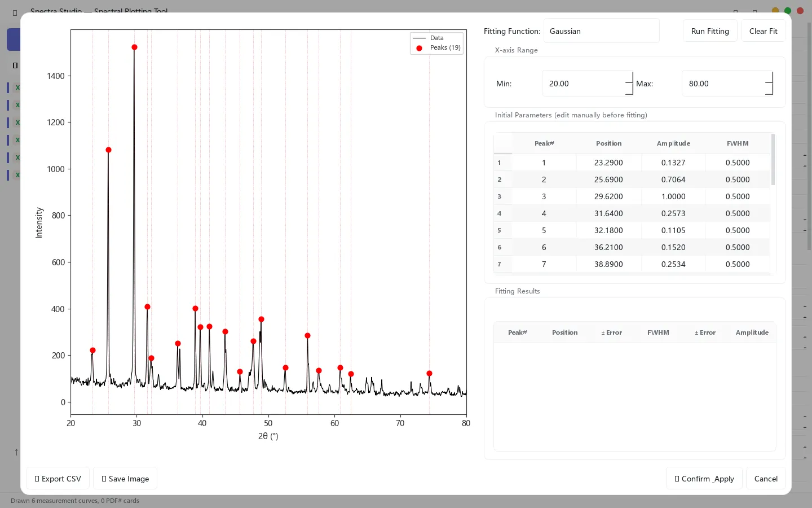This screenshot has height=508, width=812.
Task: Click the Peak# header in Fitting Results table
Action: click(517, 332)
